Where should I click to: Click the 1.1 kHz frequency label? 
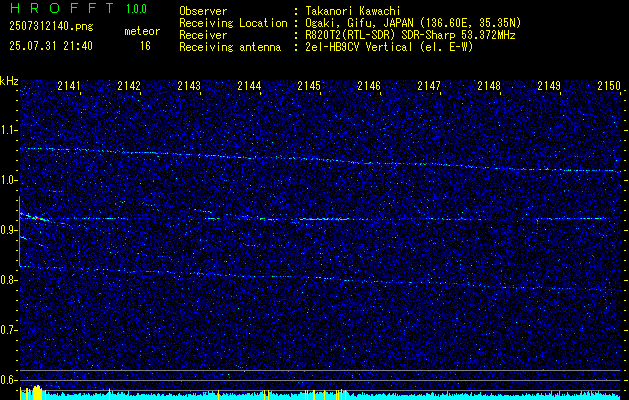(8, 130)
